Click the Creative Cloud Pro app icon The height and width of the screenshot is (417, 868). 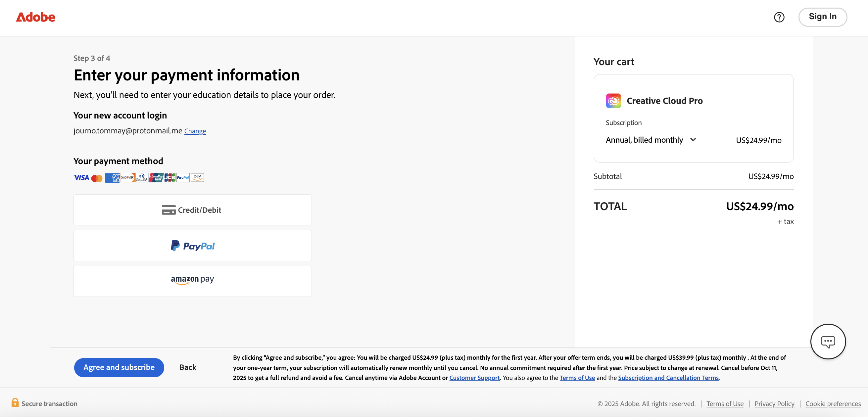click(x=613, y=101)
